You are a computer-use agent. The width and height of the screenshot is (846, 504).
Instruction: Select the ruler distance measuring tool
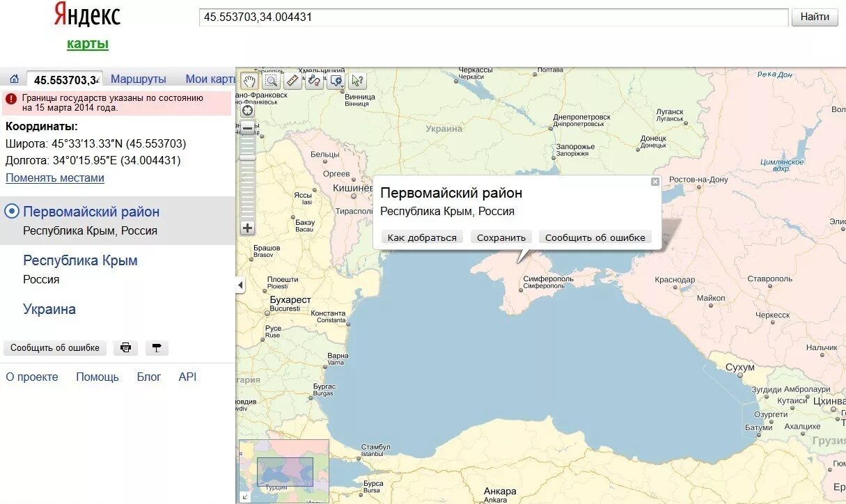click(292, 81)
